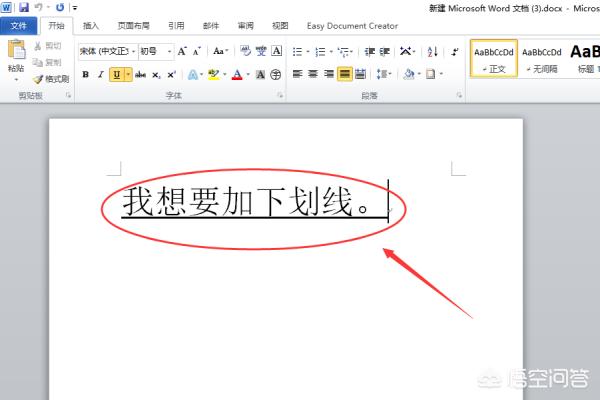Toggle Distributed alignment
The height and width of the screenshot is (400, 600).
[x=360, y=73]
